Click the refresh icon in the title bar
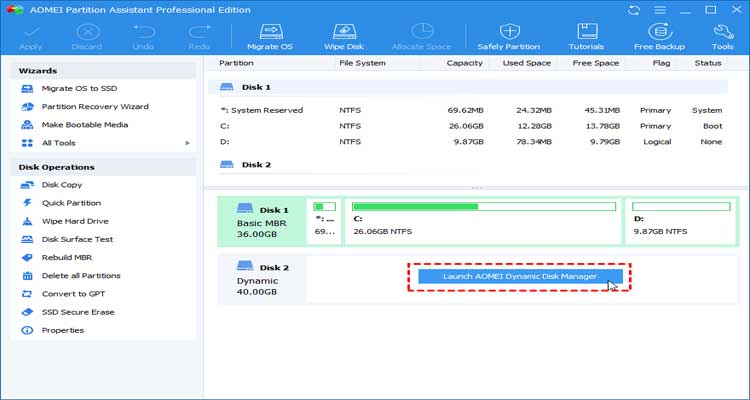Screen dimensions: 750x400 634,10
